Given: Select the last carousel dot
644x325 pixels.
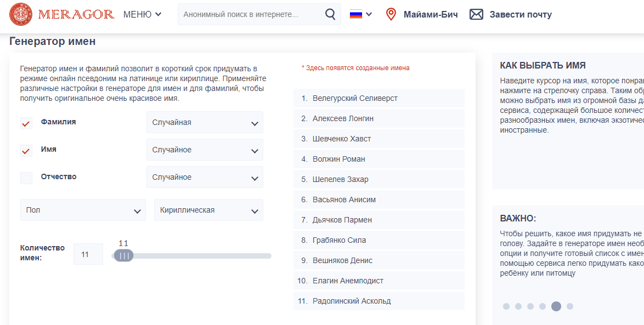Looking at the screenshot, I should 570,306.
